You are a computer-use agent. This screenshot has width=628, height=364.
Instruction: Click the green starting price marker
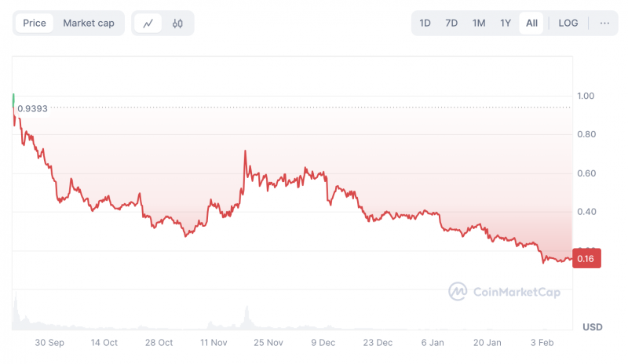coord(13,100)
